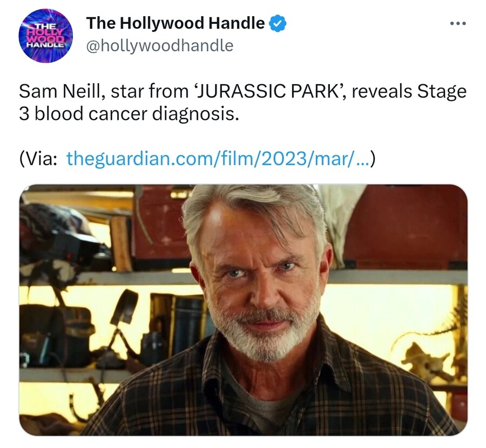
Task: Click the 'Sam Neill' name in the tweet
Action: click(x=62, y=91)
